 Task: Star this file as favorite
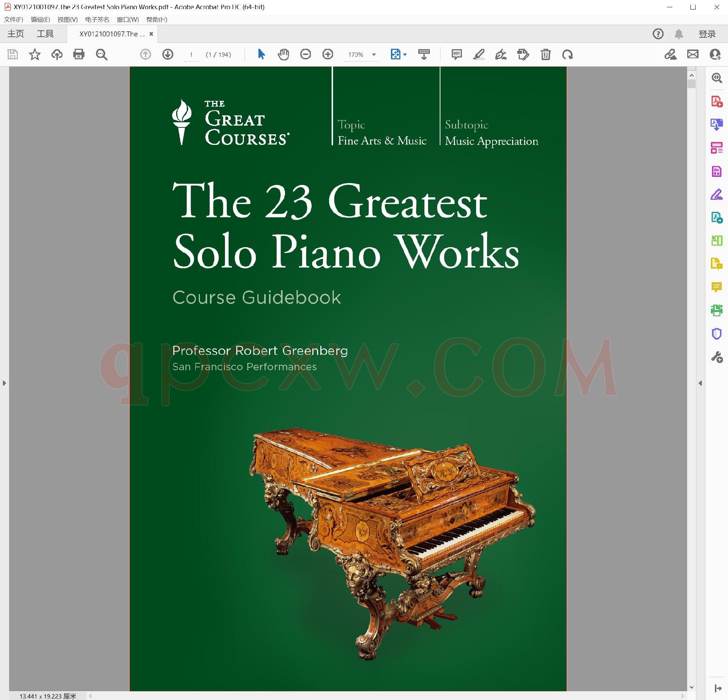click(35, 55)
